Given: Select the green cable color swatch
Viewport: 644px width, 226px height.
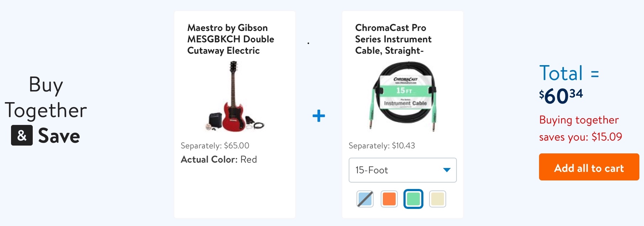Looking at the screenshot, I should 413,199.
